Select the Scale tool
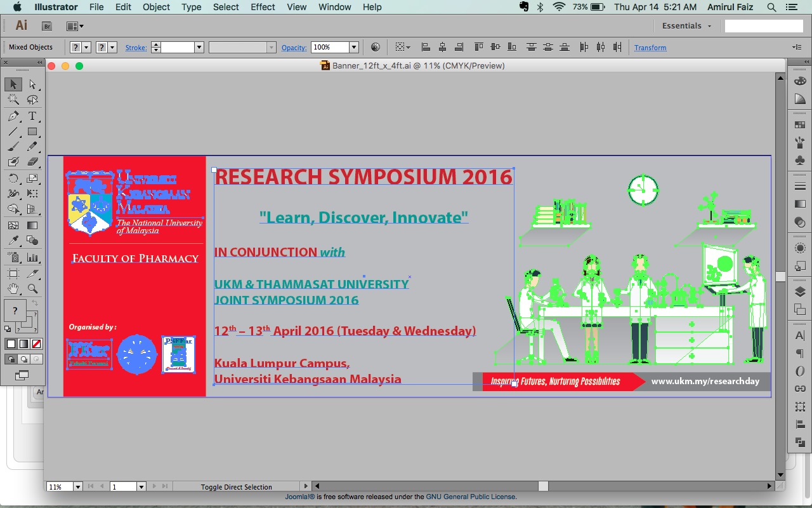Screen dimensions: 812x508 coord(32,178)
